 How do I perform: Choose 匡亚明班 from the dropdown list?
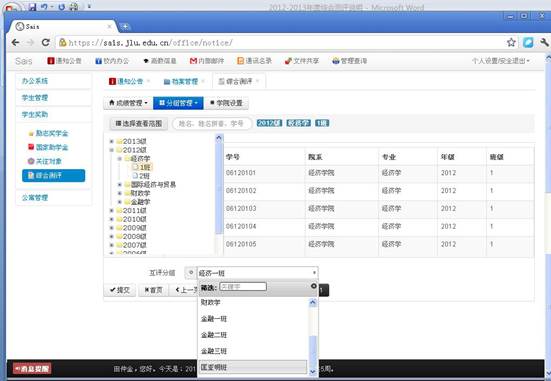point(253,367)
